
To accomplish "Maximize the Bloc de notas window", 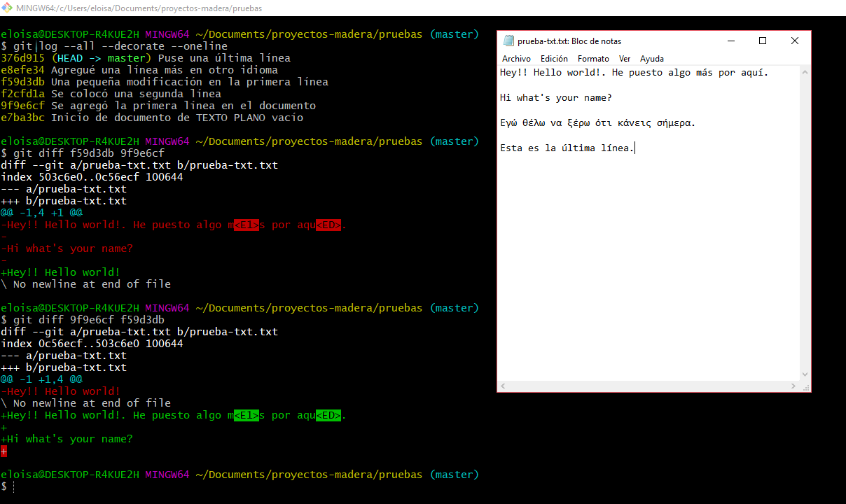I will coord(763,41).
